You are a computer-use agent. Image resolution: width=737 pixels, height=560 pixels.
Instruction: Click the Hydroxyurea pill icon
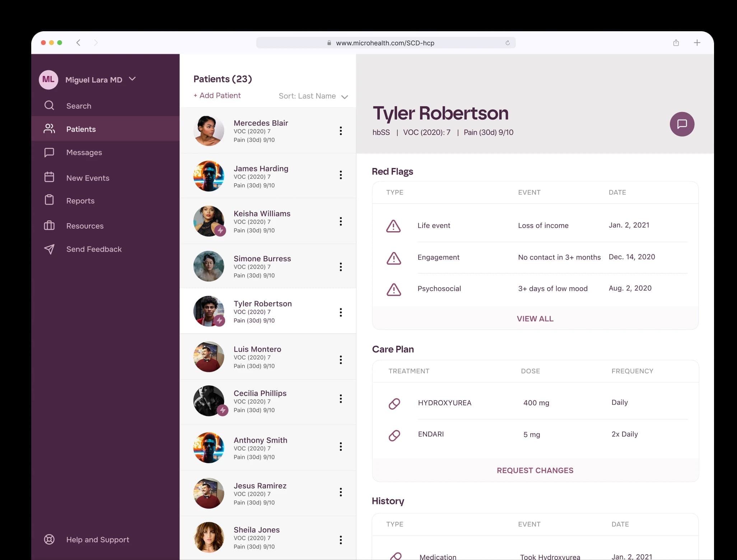click(394, 403)
